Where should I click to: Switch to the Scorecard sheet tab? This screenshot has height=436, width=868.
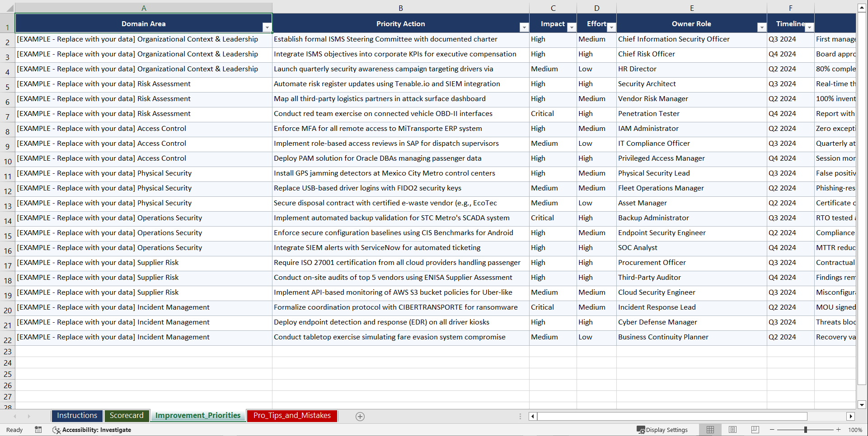pos(127,415)
